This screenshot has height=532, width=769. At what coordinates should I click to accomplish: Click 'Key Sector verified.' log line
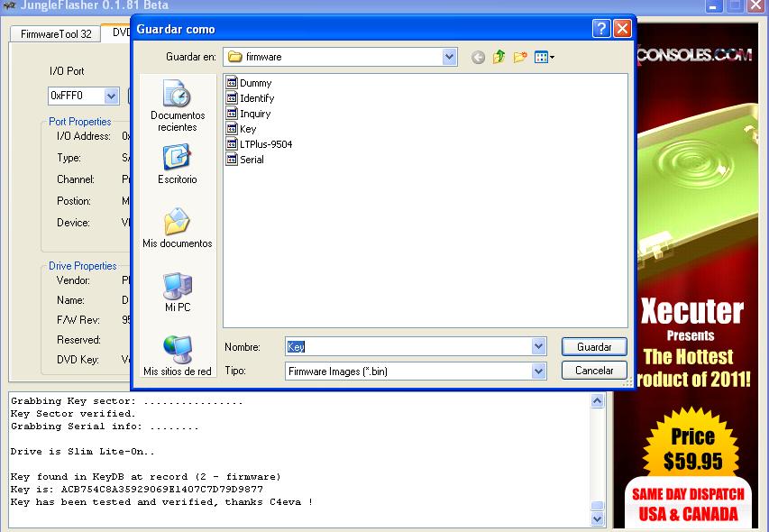(73, 413)
